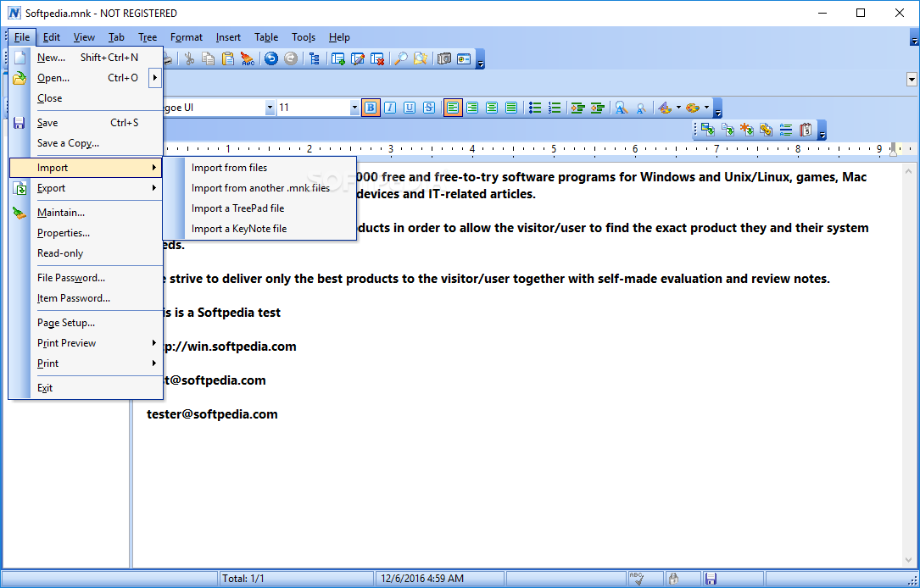Click the ruler right indent marker
This screenshot has width=920, height=588.
pyautogui.click(x=893, y=149)
